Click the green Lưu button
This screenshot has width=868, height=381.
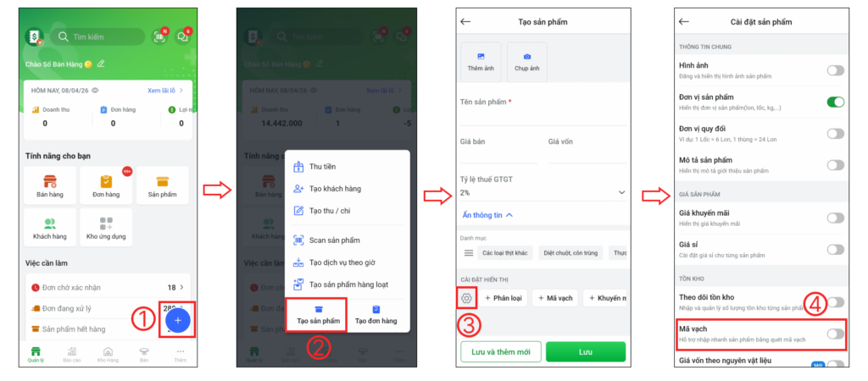coord(586,351)
